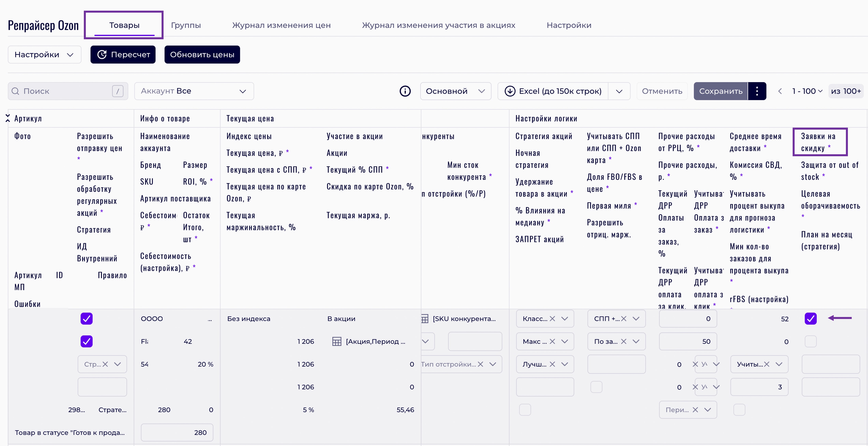Collapse columns with Артикул expand icon
Screen dimensions: 868x446
(8, 118)
